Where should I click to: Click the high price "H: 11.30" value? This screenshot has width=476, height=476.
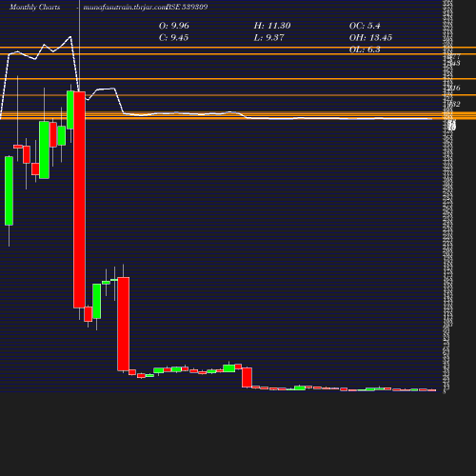pos(272,26)
